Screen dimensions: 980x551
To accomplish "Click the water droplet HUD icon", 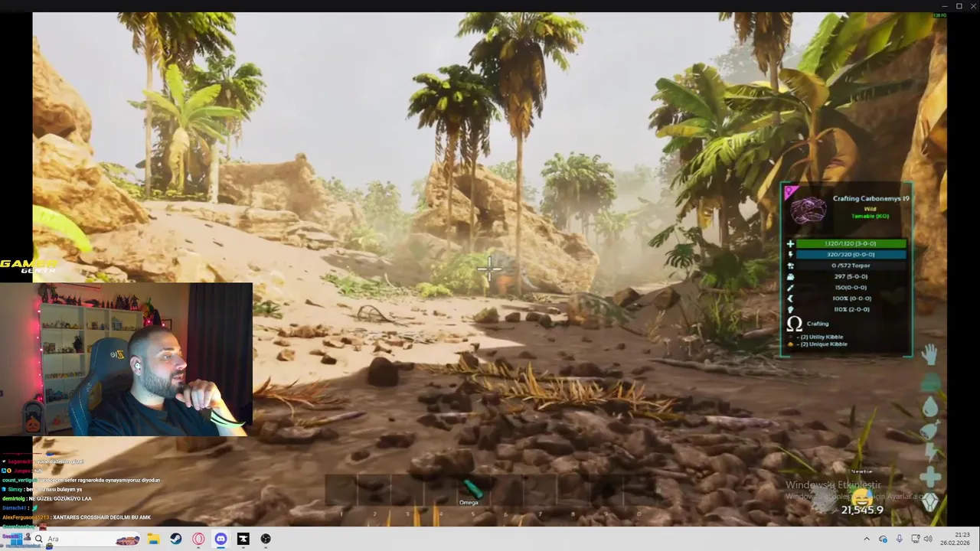I will 929,406.
